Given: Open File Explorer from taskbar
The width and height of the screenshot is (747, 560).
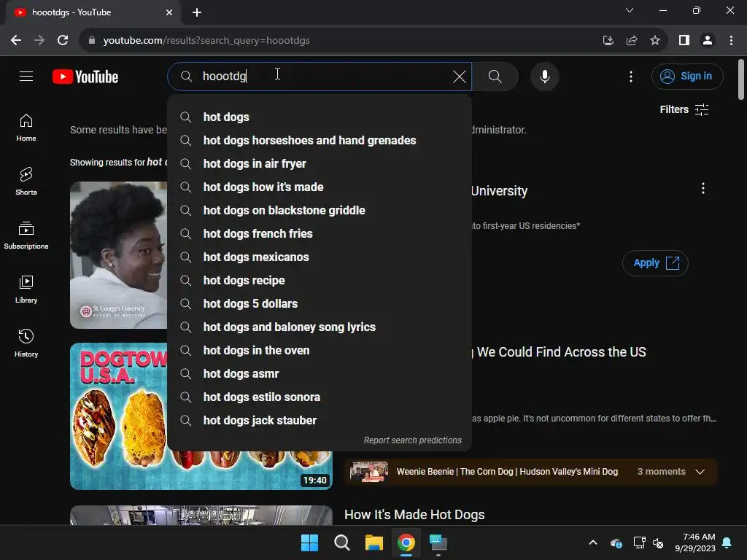Looking at the screenshot, I should click(374, 542).
